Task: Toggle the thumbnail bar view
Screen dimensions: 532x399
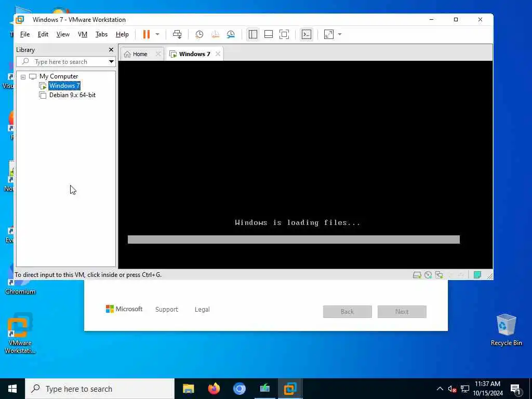Action: tap(269, 34)
